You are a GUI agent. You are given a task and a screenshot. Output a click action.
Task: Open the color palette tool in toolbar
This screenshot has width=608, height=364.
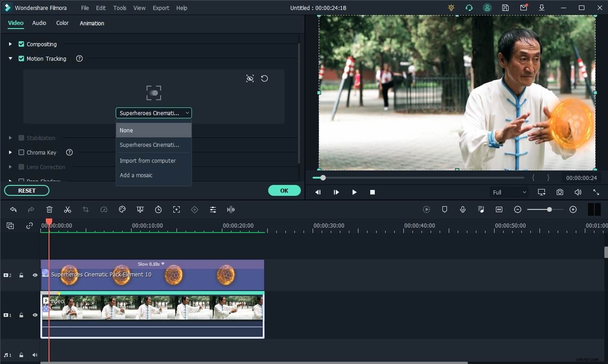(122, 209)
